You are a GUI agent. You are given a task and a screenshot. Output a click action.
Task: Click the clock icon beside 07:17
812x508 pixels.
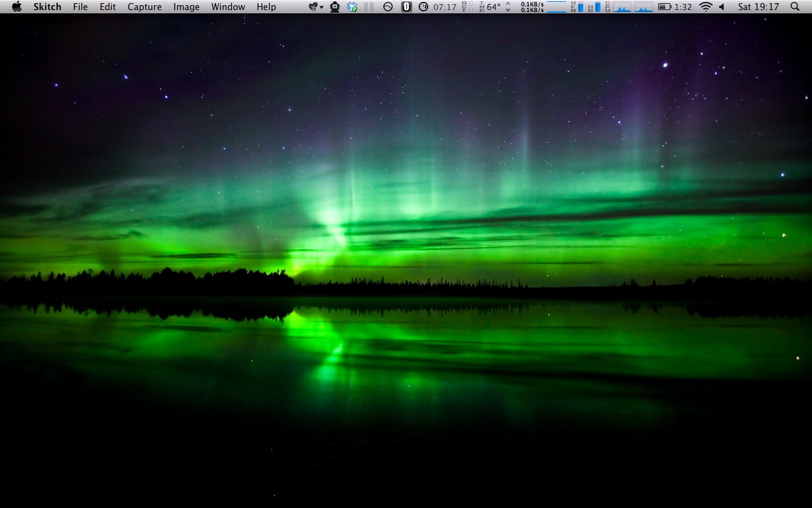pyautogui.click(x=424, y=7)
